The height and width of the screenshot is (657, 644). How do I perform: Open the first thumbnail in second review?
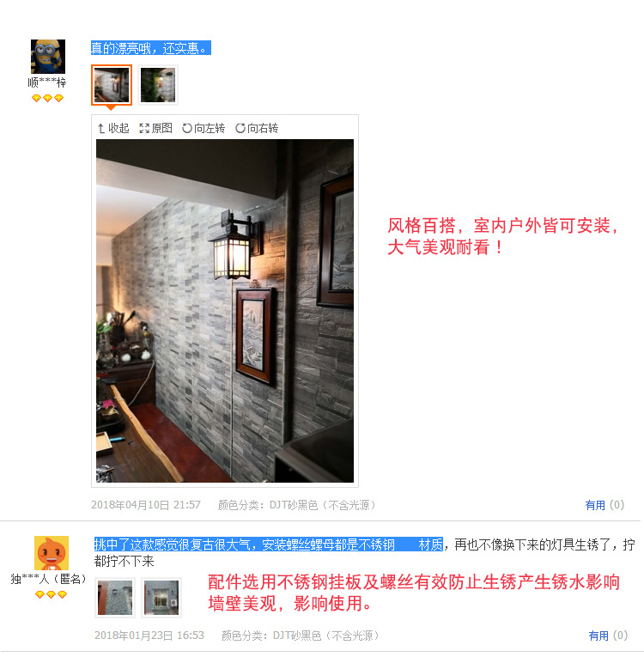115,598
